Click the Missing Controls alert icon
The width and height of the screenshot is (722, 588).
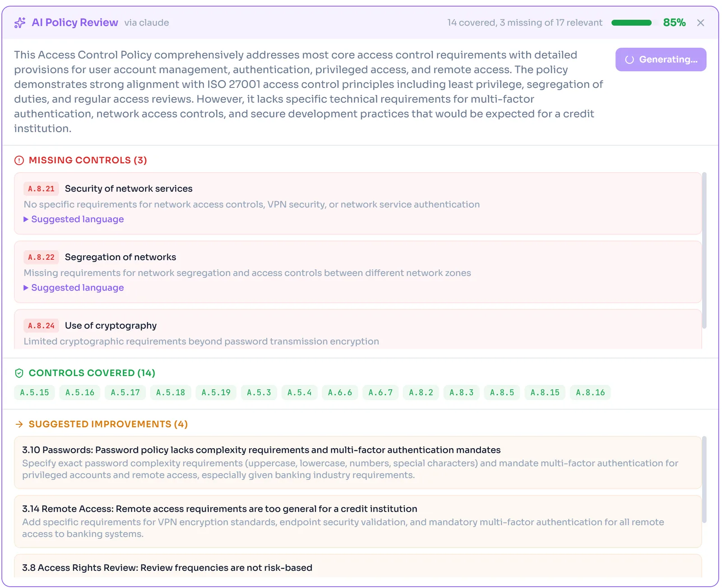(19, 160)
